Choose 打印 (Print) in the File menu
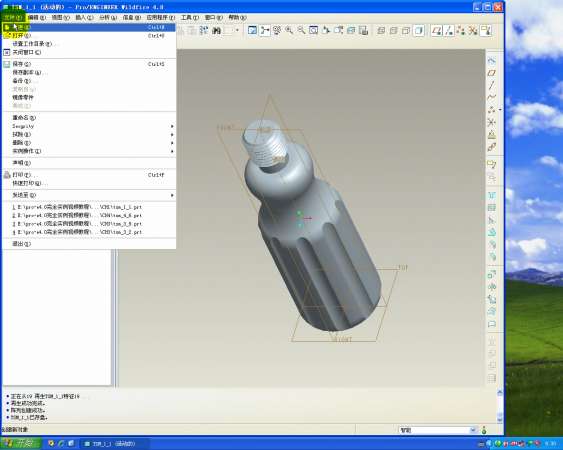Screen dimensions: 563x450 click(89, 175)
